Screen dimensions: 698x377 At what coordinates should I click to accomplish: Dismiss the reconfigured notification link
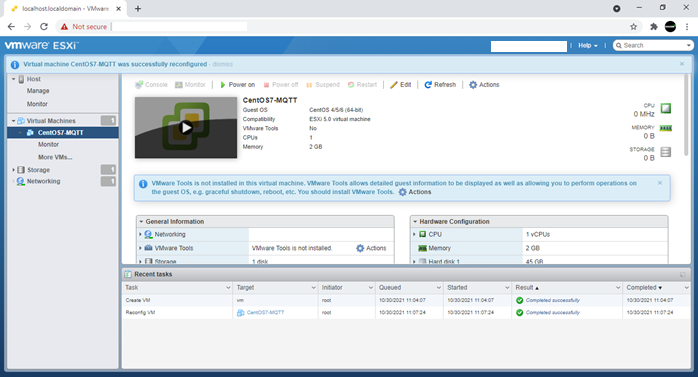(x=223, y=64)
